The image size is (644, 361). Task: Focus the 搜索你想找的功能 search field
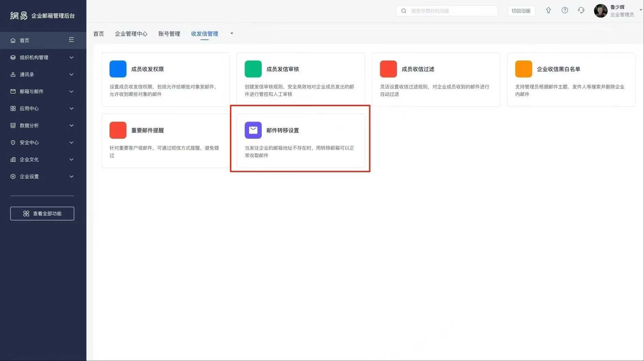coord(447,11)
